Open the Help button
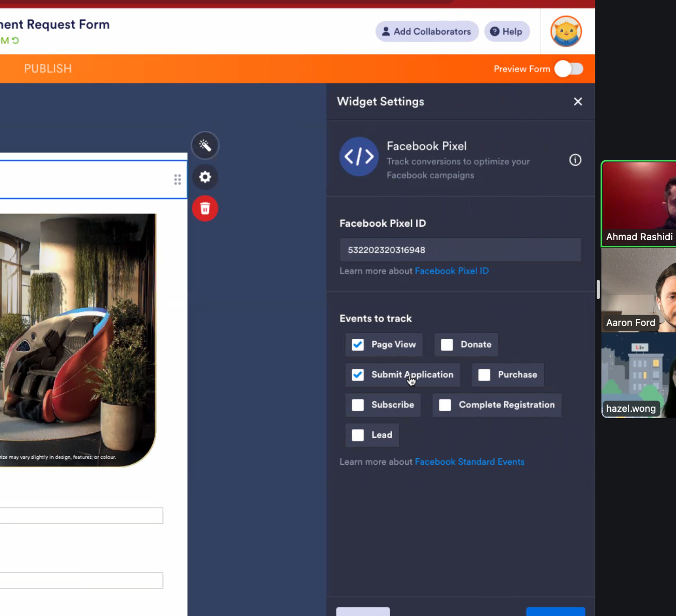 click(507, 32)
